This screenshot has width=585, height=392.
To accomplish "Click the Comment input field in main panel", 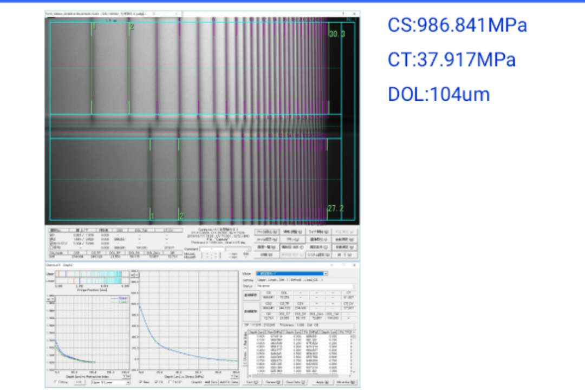I will pyautogui.click(x=212, y=249).
